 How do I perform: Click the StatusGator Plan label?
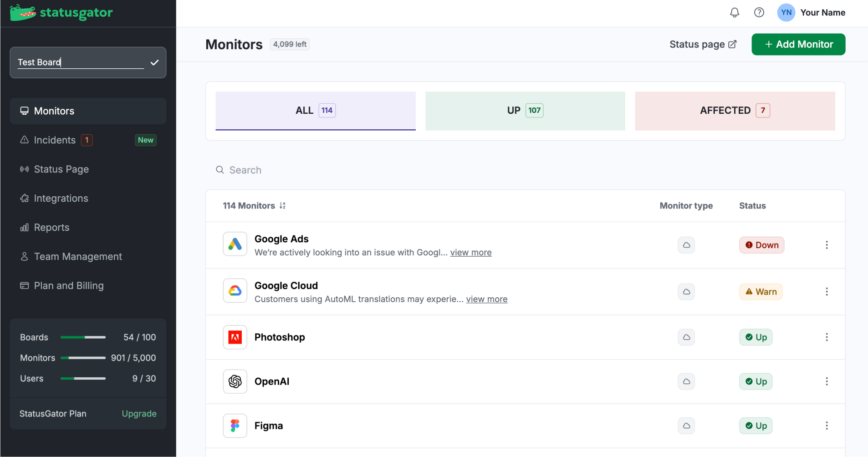click(x=53, y=414)
